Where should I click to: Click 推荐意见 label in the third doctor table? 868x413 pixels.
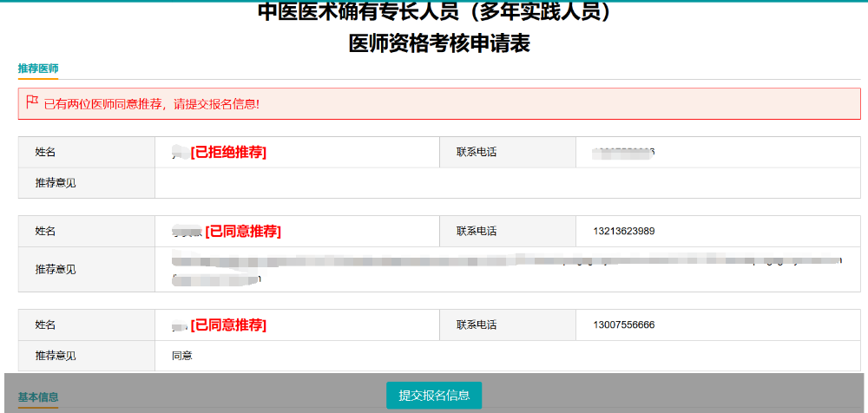56,356
